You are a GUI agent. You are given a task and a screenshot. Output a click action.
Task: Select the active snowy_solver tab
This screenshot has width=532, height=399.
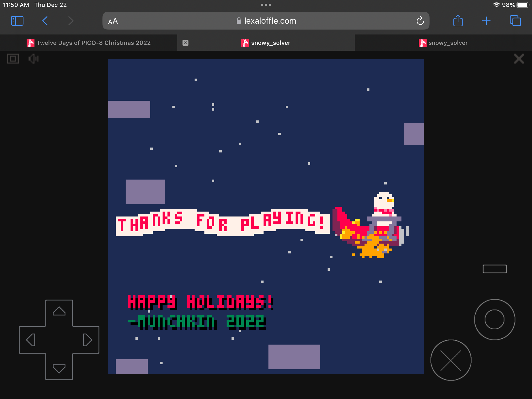click(266, 43)
